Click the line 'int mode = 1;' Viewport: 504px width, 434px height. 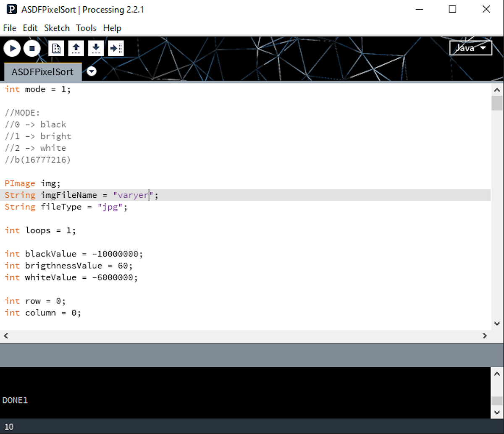[x=38, y=89]
